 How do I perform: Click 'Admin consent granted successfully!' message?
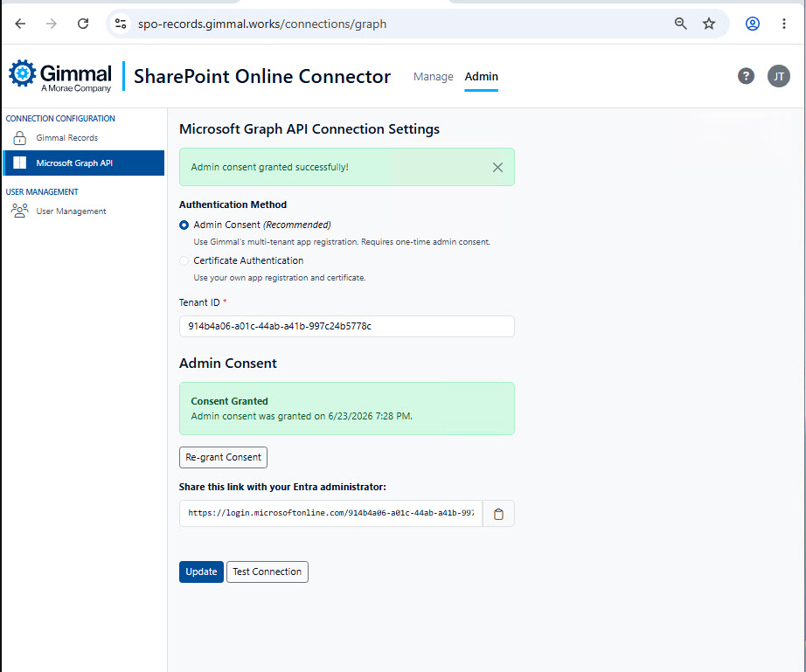(269, 167)
